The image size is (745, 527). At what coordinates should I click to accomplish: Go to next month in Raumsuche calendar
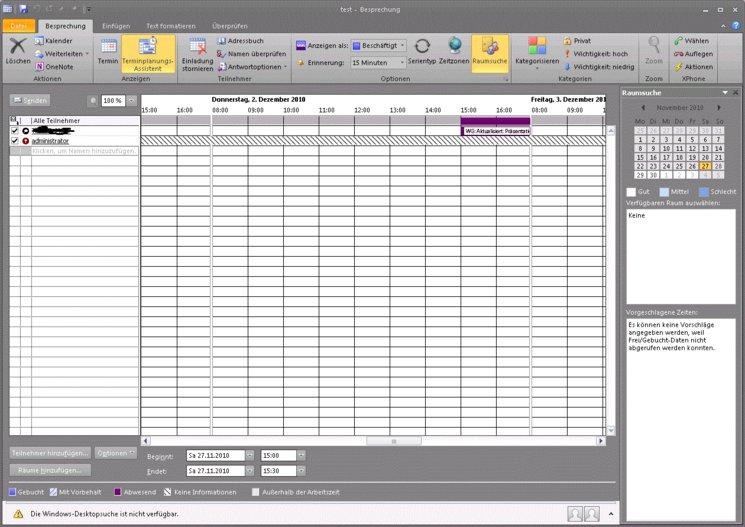coord(719,108)
